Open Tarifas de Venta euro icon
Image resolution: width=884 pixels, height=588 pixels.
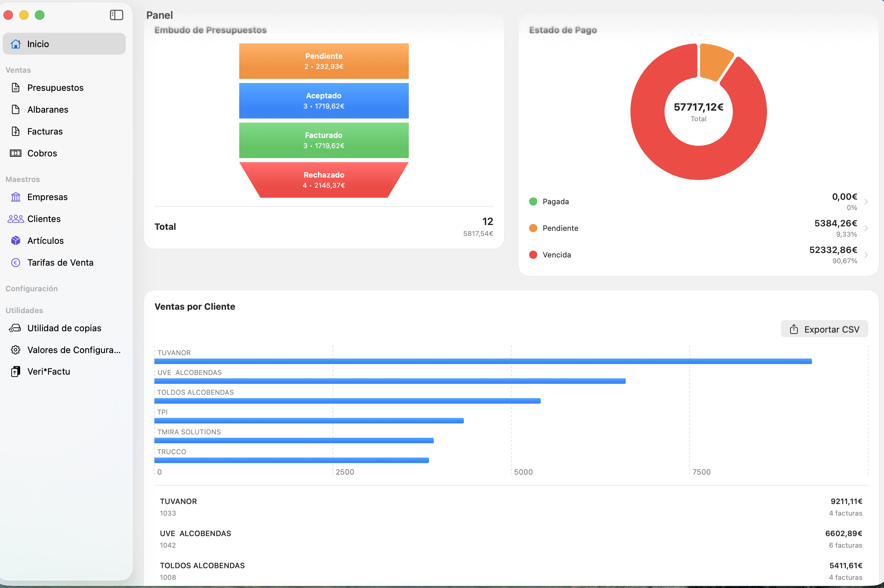coord(16,263)
